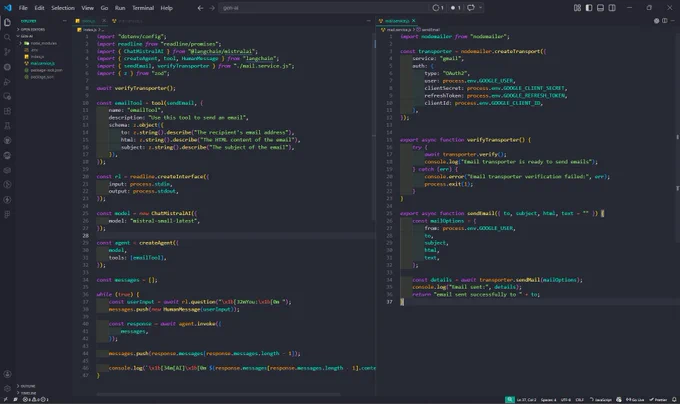Expand the Timeline section
Viewport: 680px width, 404px height.
(x=28, y=393)
